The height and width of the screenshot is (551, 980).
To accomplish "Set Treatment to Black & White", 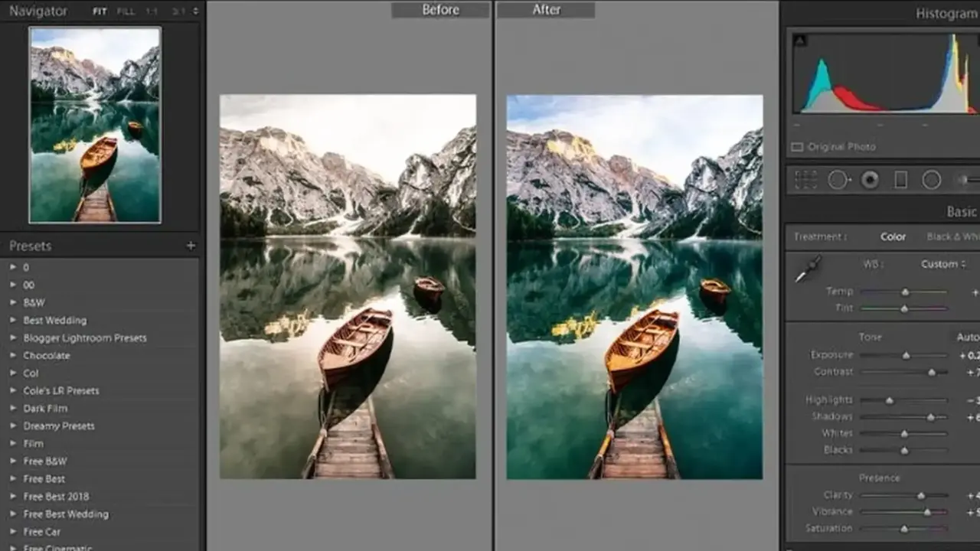I will [x=952, y=236].
